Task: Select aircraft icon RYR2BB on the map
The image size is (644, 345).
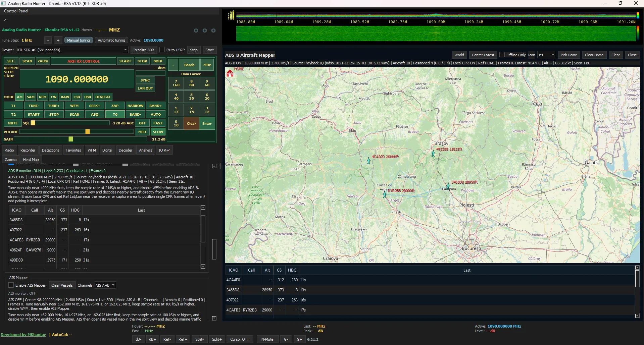Action: point(385,194)
